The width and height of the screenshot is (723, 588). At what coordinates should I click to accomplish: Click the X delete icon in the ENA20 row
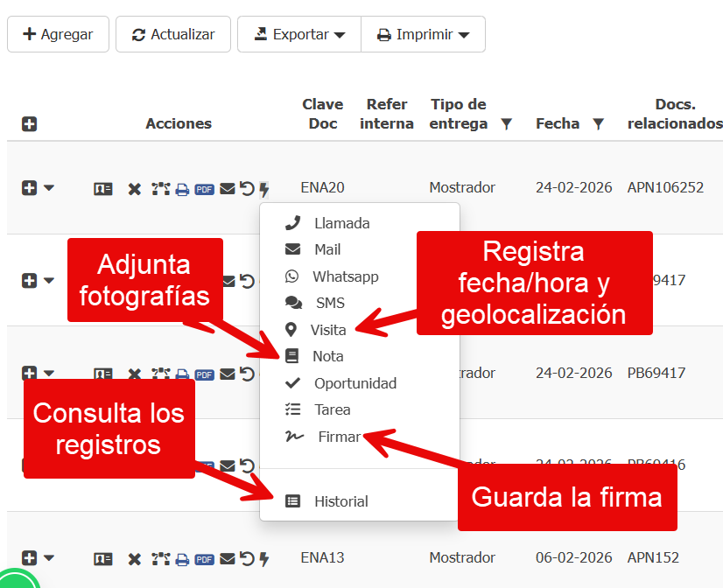[x=134, y=189]
